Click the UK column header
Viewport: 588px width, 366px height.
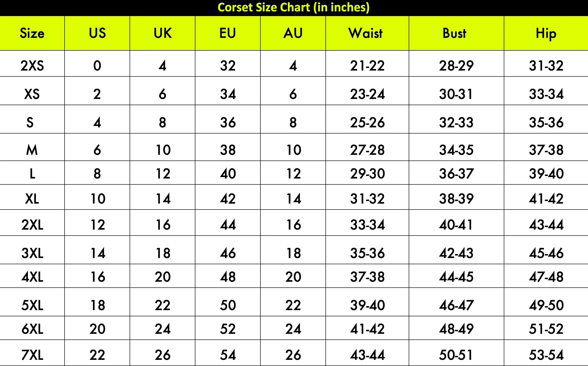[163, 33]
